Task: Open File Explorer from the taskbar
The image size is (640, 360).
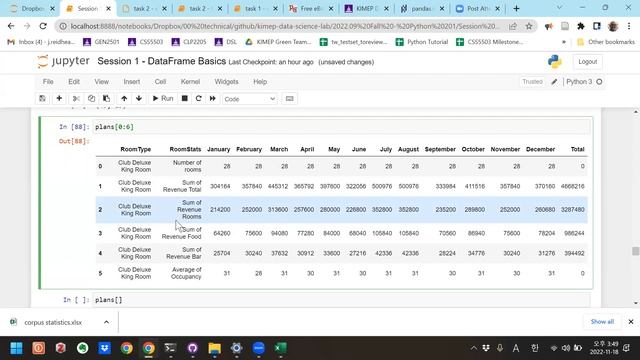Action: coord(214,348)
